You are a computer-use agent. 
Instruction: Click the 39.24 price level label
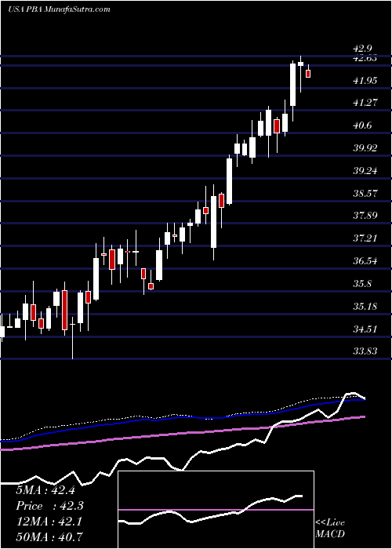365,171
